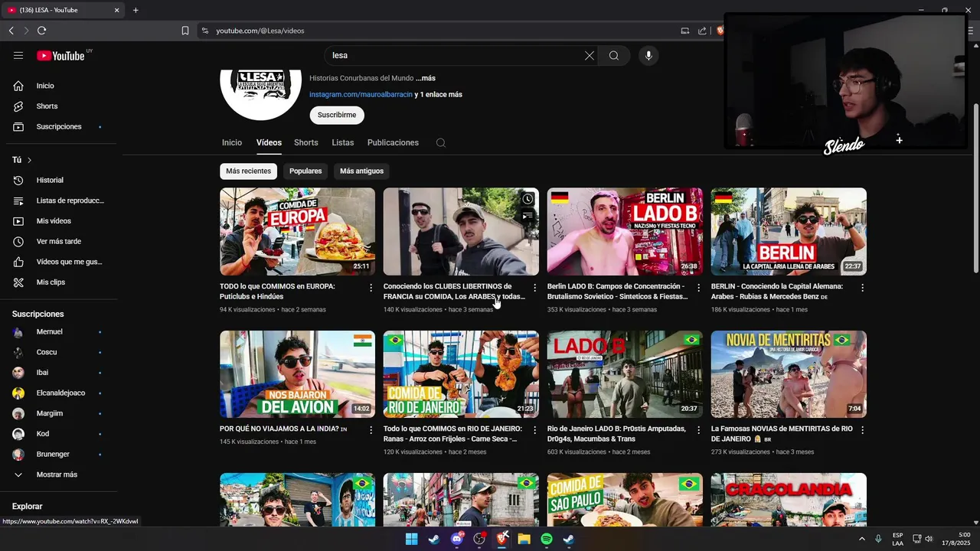980x551 pixels.
Task: Select Más recientes filter chip
Action: coord(248,171)
